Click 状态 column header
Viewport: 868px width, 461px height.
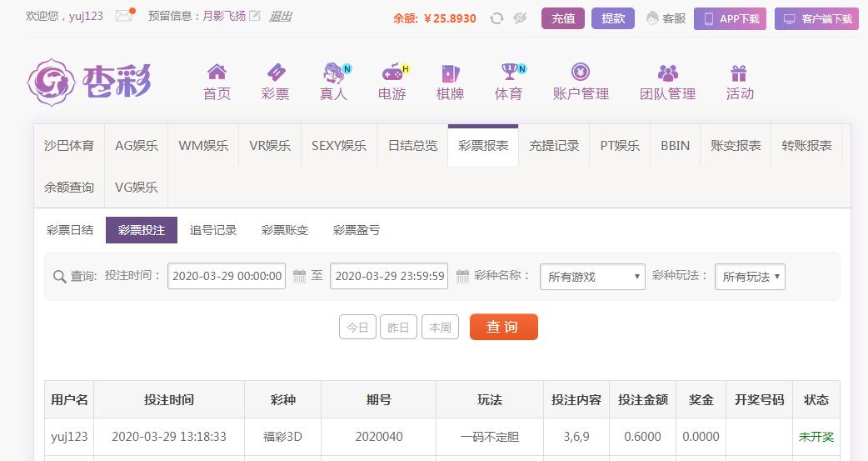pyautogui.click(x=816, y=399)
